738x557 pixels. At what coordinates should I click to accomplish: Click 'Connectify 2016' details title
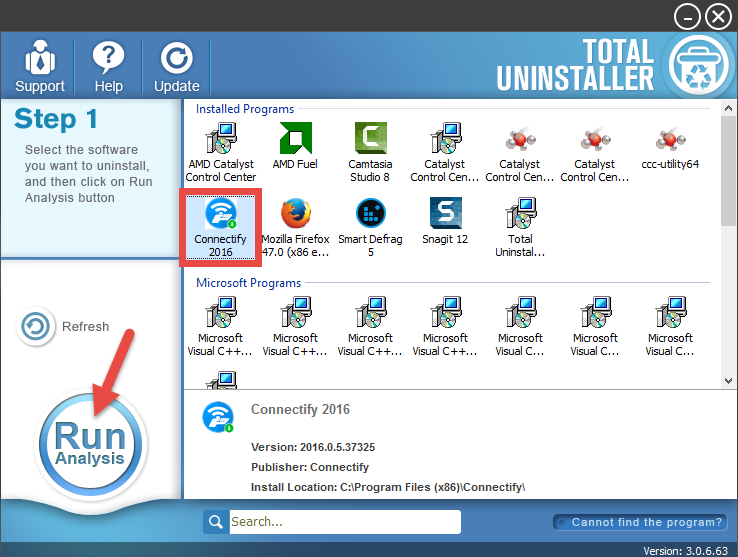tap(300, 410)
